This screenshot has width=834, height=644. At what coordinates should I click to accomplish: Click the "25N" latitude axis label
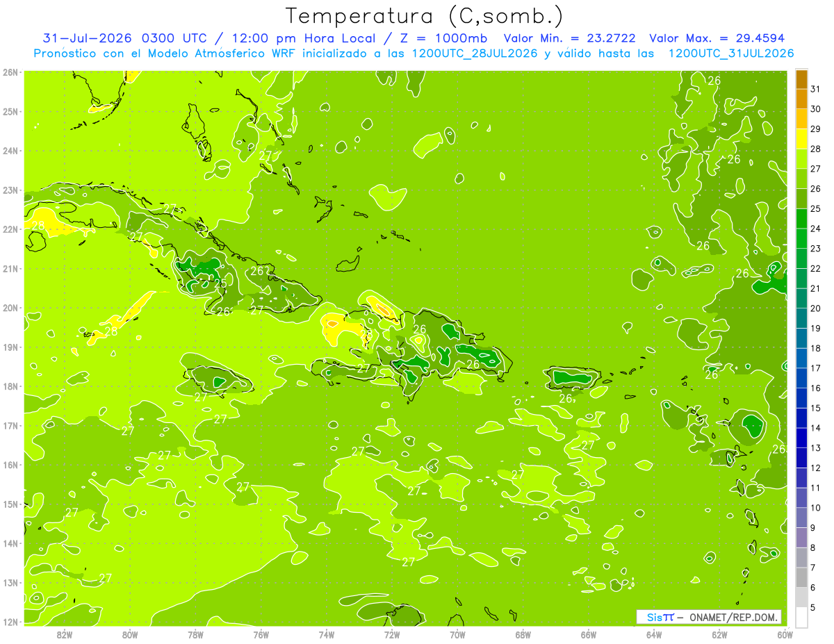[10, 111]
